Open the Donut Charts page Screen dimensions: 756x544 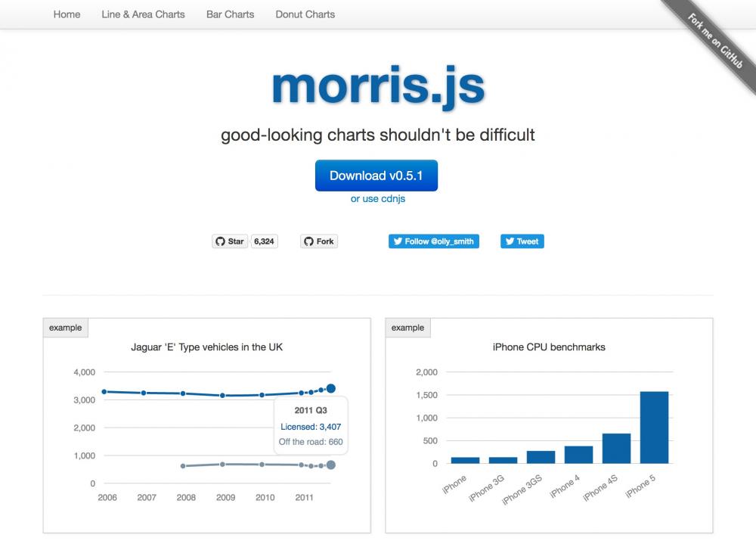click(305, 14)
